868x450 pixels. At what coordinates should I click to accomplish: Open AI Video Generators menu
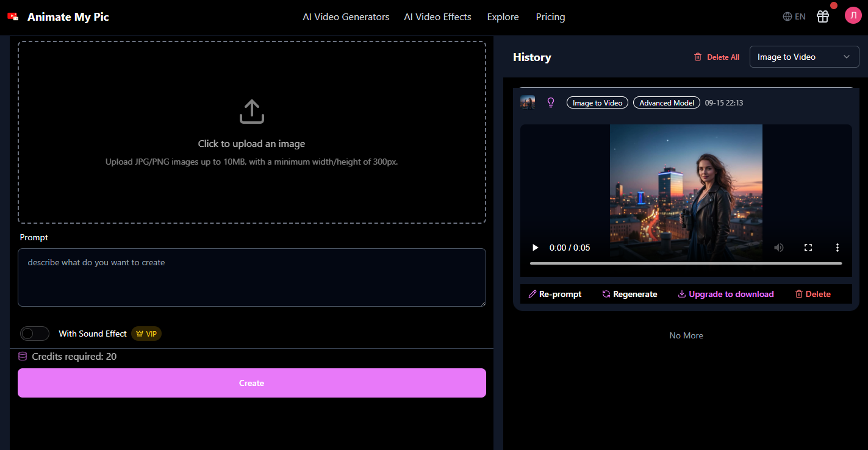(x=346, y=17)
